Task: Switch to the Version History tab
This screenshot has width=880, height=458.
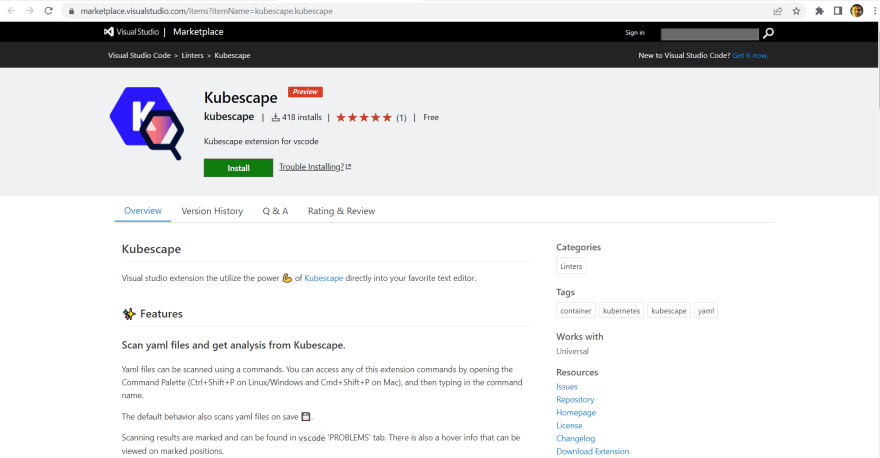Action: [212, 211]
